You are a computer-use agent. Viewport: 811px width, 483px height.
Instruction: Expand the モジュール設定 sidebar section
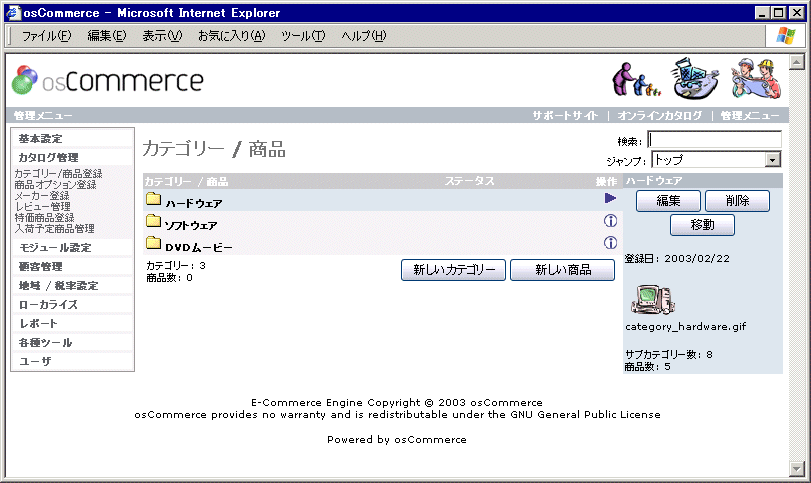pyautogui.click(x=55, y=248)
